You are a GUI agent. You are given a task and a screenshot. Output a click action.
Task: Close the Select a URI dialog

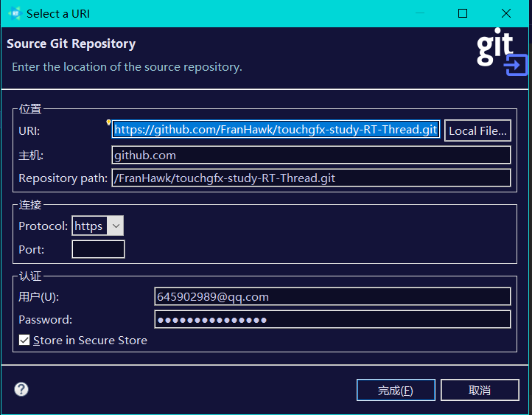tap(506, 13)
